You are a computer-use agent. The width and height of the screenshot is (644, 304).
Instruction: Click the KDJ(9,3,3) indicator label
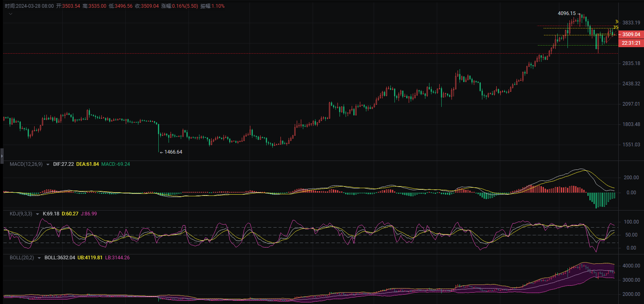click(x=21, y=214)
